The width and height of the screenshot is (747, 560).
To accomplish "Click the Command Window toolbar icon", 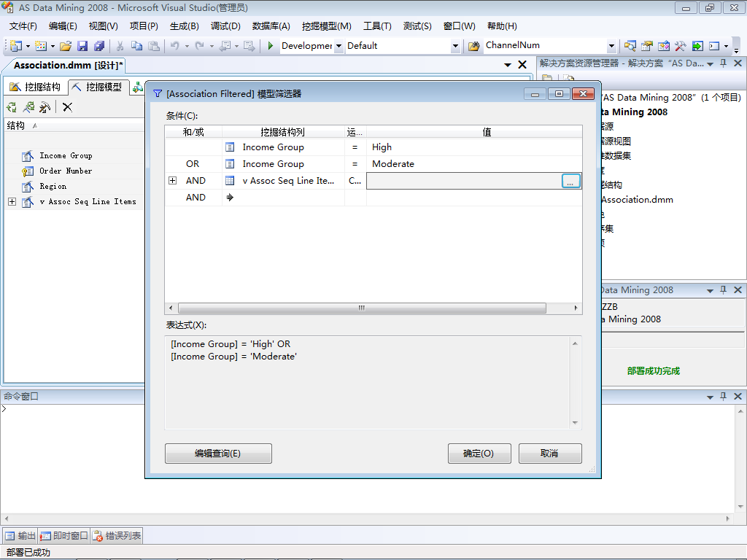I will pos(714,46).
